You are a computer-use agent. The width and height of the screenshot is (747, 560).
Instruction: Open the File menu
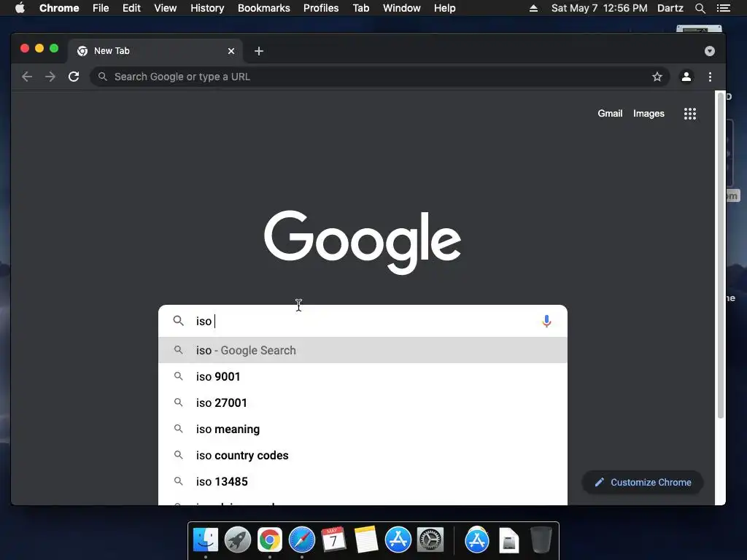pyautogui.click(x=101, y=8)
